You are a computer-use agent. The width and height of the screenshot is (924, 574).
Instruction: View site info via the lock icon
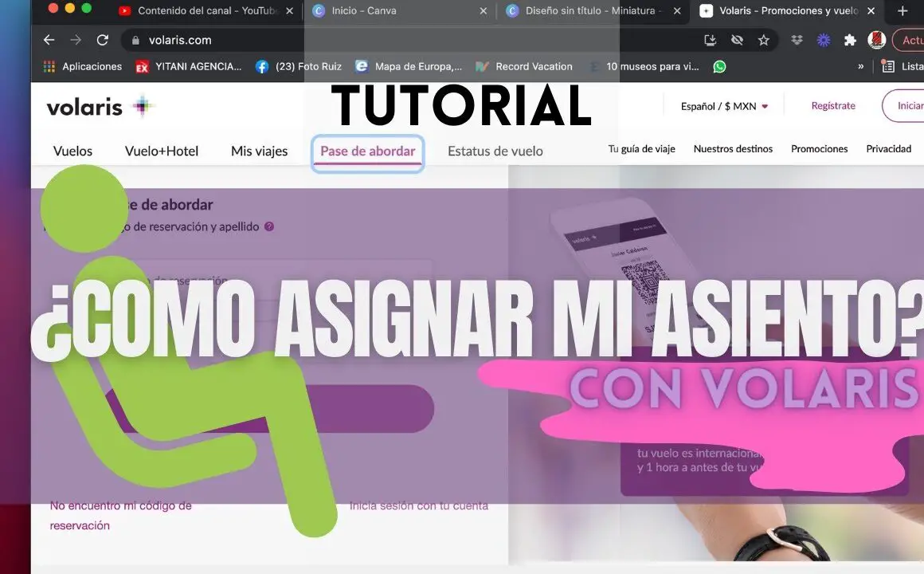coord(135,40)
